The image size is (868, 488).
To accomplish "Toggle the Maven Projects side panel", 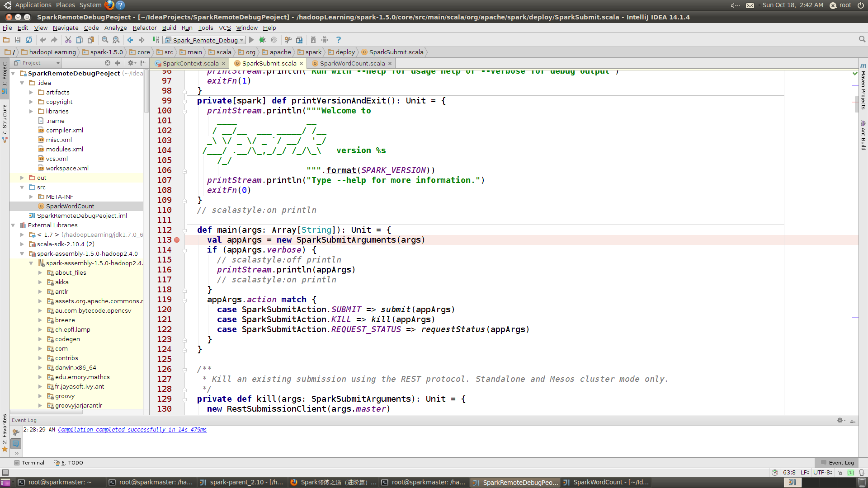I will tap(863, 86).
